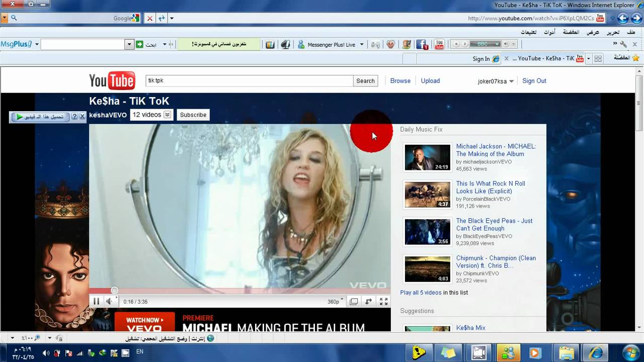644x362 pixels.
Task: Click the YouTube icon in MsgPlus toolbar
Action: coord(439,44)
